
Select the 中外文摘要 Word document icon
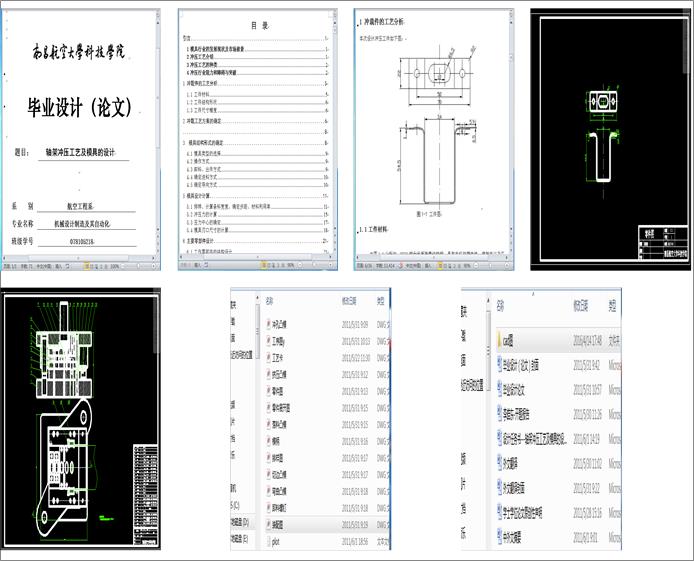pyautogui.click(x=499, y=537)
